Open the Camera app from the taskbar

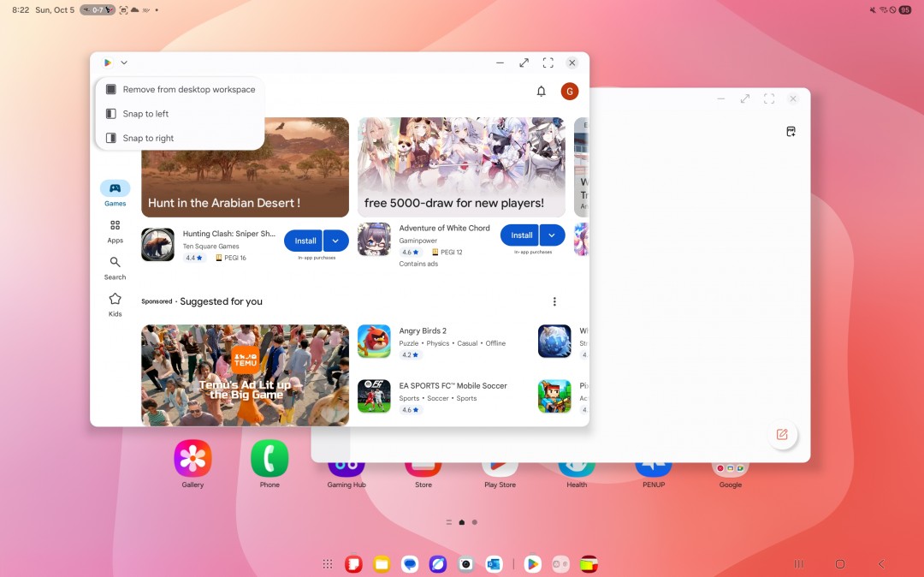point(465,564)
